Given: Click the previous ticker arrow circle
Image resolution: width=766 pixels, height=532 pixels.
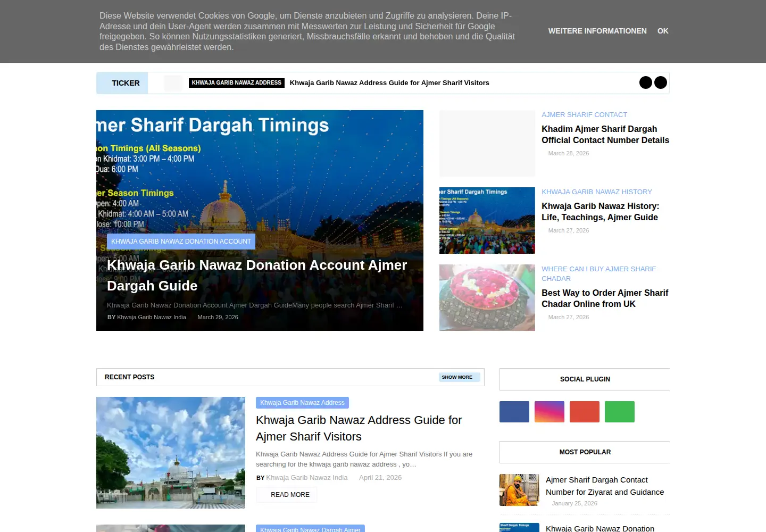Looking at the screenshot, I should [x=646, y=82].
